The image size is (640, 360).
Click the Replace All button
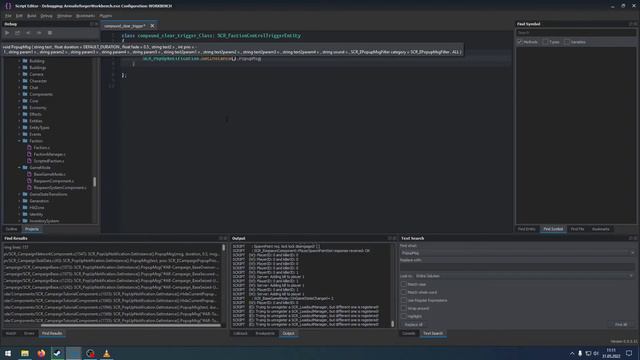tap(413, 324)
